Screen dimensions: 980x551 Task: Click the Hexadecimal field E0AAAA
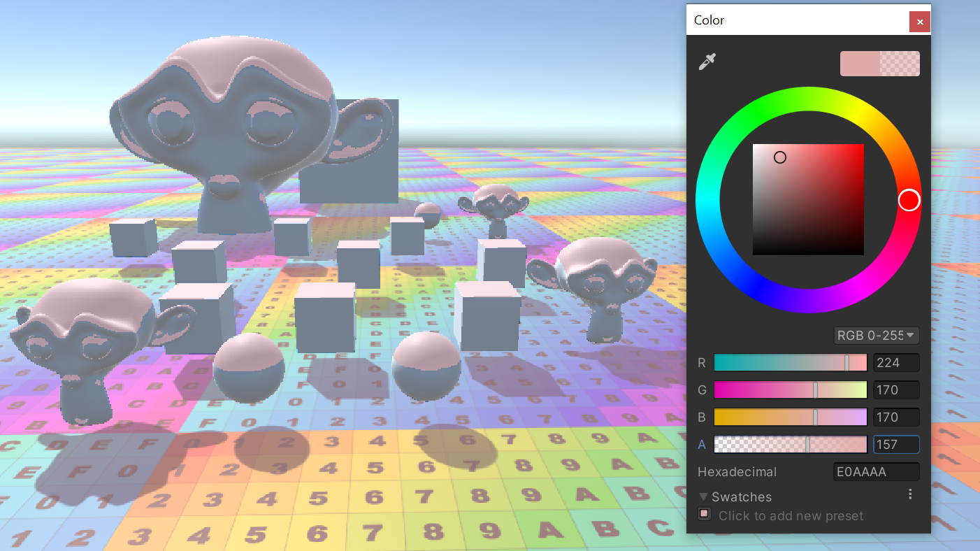[x=877, y=472]
